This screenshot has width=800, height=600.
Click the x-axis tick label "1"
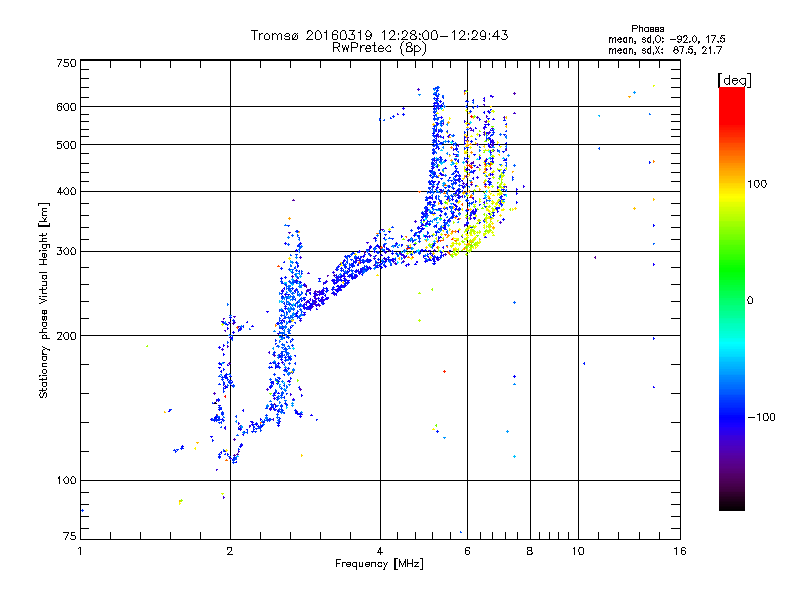click(80, 551)
